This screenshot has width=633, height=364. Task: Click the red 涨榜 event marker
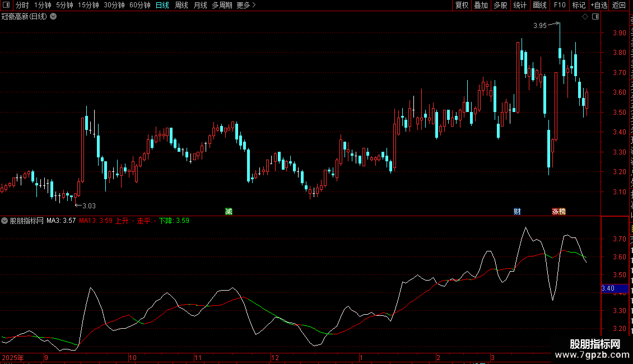[x=558, y=212]
